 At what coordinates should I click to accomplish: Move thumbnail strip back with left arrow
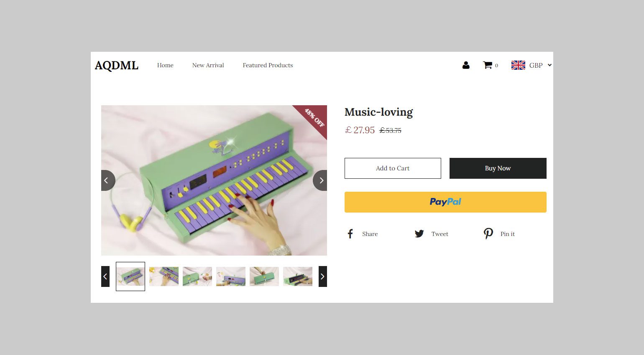pyautogui.click(x=105, y=276)
